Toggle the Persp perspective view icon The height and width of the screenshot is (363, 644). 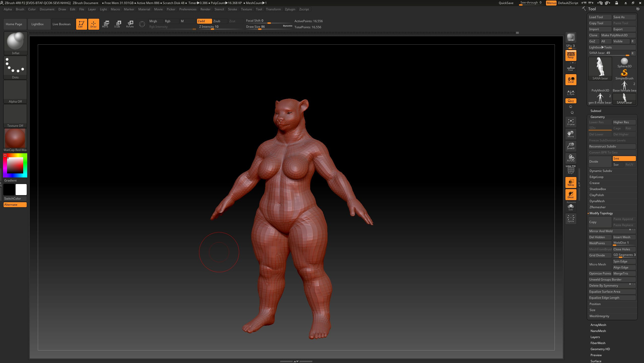click(571, 55)
